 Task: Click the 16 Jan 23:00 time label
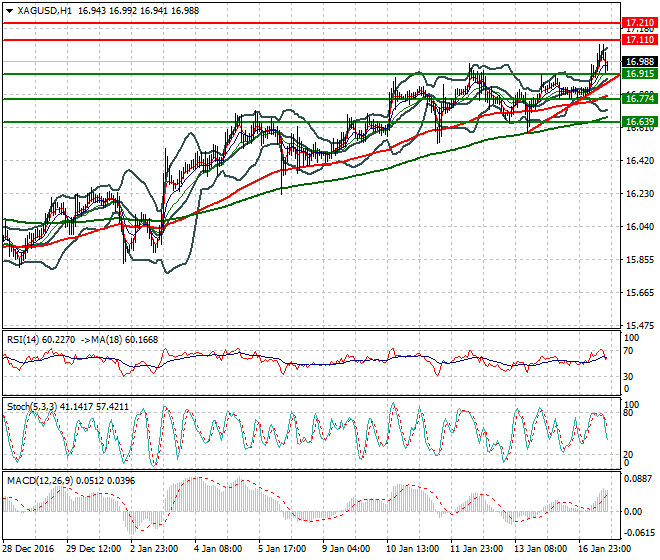pyautogui.click(x=605, y=549)
